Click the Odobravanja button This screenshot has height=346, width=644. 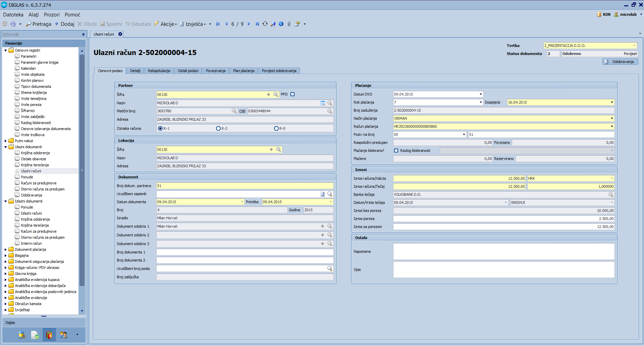[620, 62]
